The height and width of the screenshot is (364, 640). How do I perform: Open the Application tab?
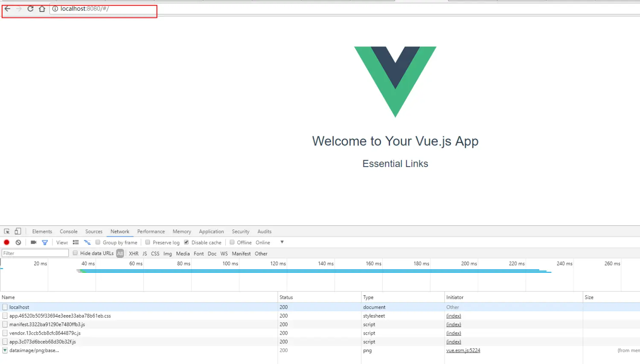(x=211, y=231)
